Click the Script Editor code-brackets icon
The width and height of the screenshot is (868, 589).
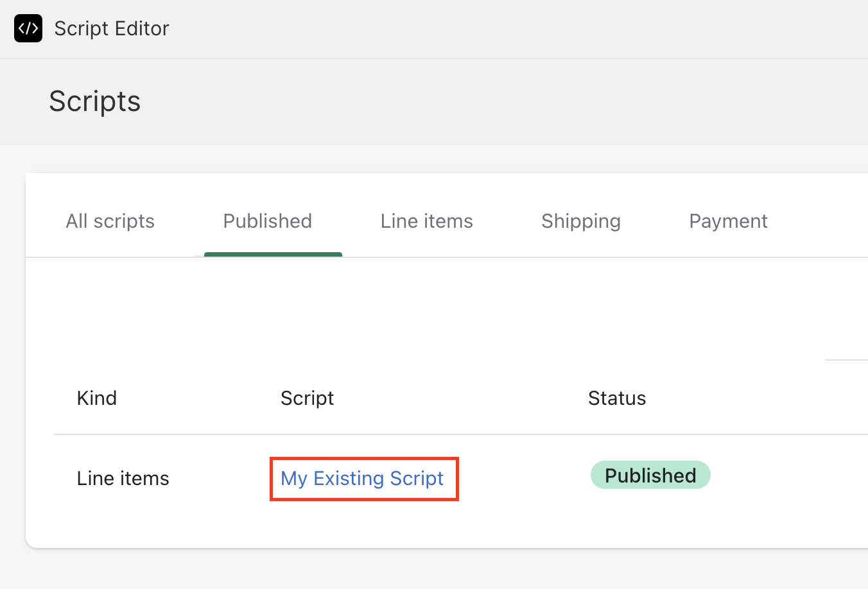[x=28, y=28]
